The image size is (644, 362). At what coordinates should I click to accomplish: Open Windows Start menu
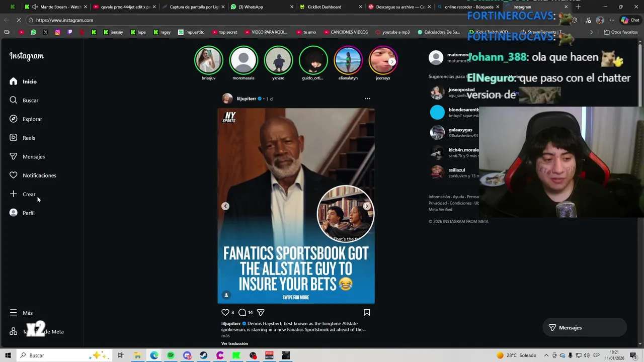click(8, 355)
